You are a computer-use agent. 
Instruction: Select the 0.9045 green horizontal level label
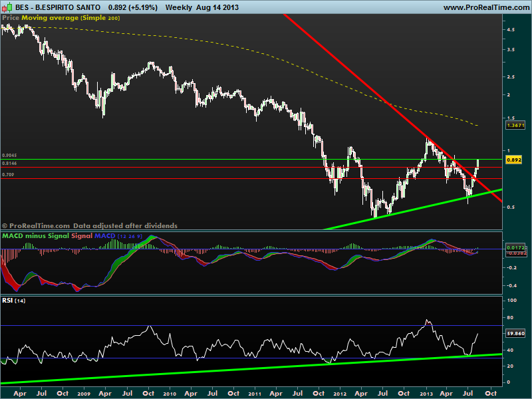click(9, 156)
